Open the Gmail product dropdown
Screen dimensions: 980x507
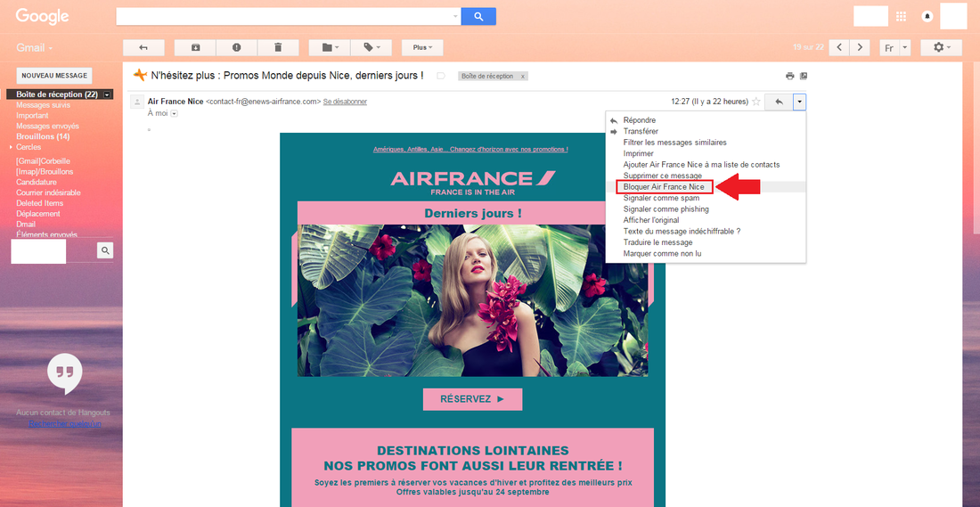point(35,47)
